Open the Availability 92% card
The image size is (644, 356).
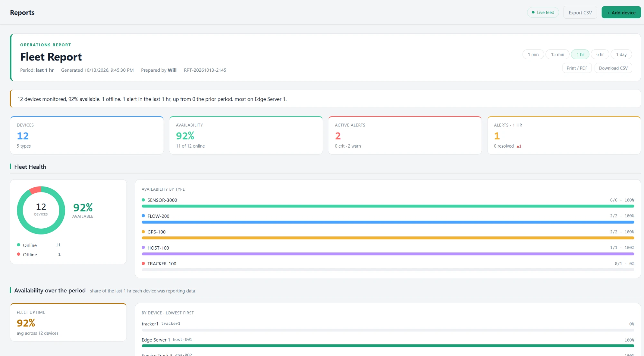[246, 135]
